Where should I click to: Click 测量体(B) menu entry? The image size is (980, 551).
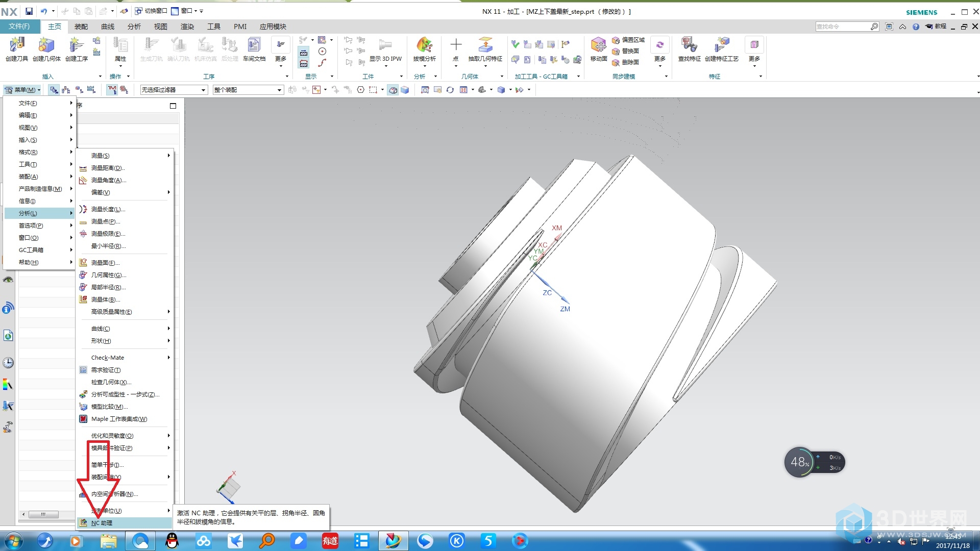(x=125, y=299)
